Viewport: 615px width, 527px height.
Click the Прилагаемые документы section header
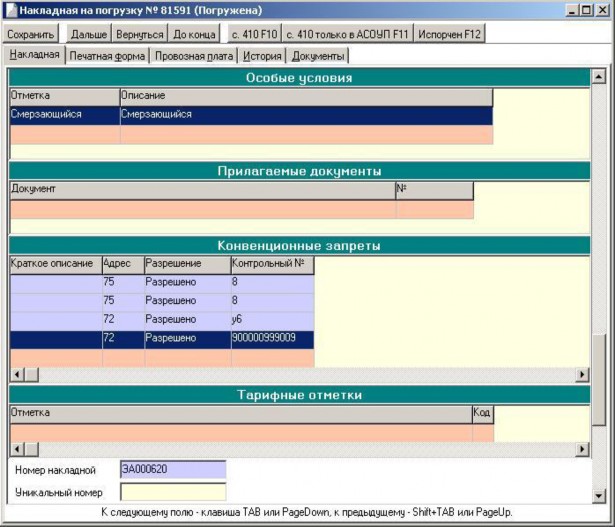click(x=300, y=171)
